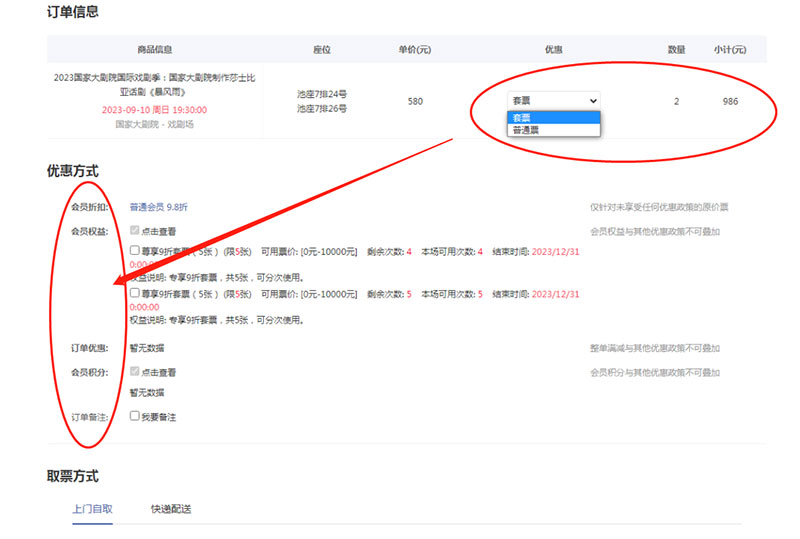Toggle 点击查看 checkbox in the 会员权益 row
The height and width of the screenshot is (539, 800).
(x=135, y=231)
